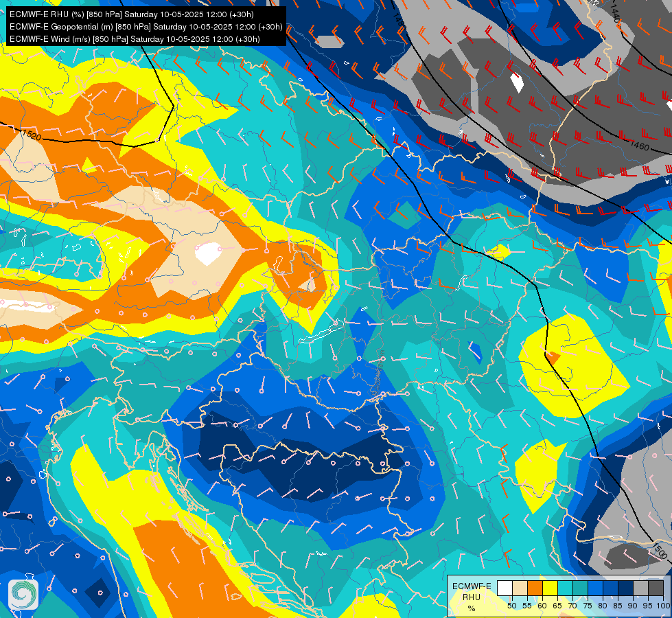Click the ECMWF-E RHU (%) title line

click(x=132, y=14)
